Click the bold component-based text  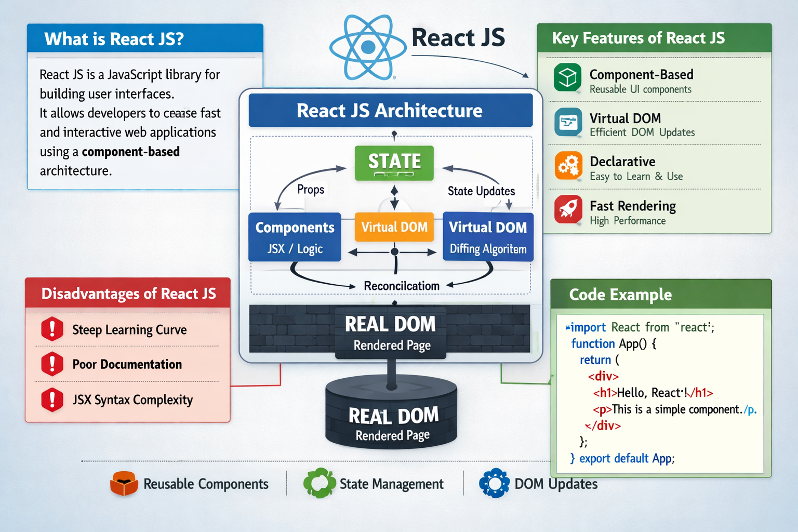(x=130, y=152)
